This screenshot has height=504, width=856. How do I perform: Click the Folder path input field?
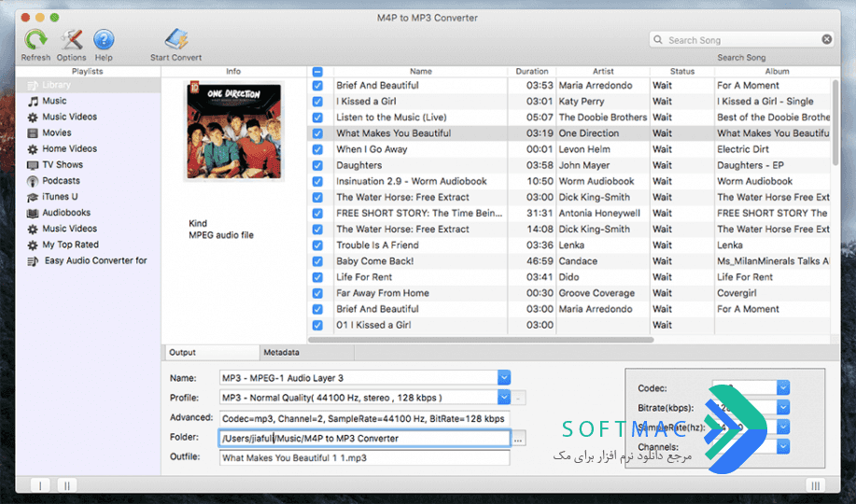[x=364, y=438]
